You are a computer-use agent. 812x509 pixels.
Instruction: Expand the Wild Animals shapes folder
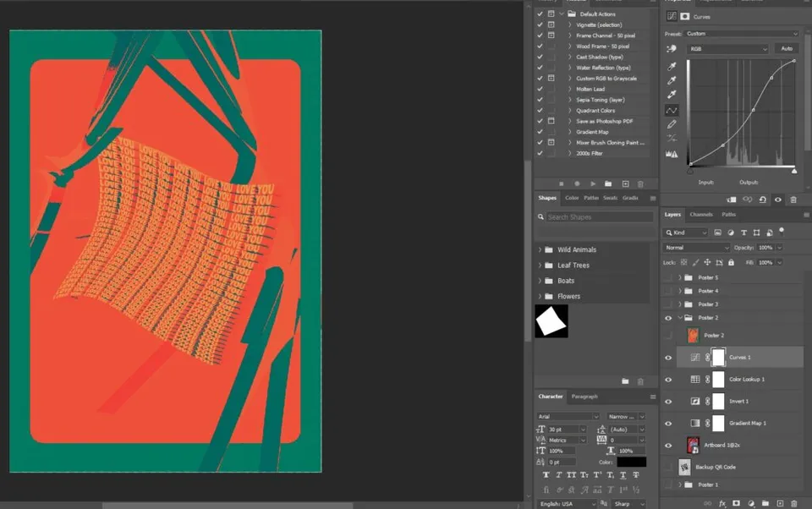click(540, 249)
